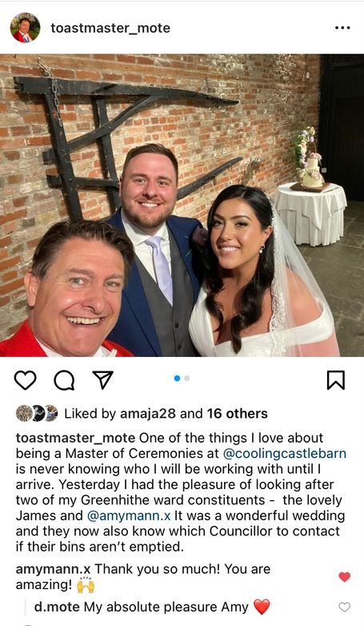Unlike amymann.x comment red heart
364x626 pixels.
click(345, 576)
